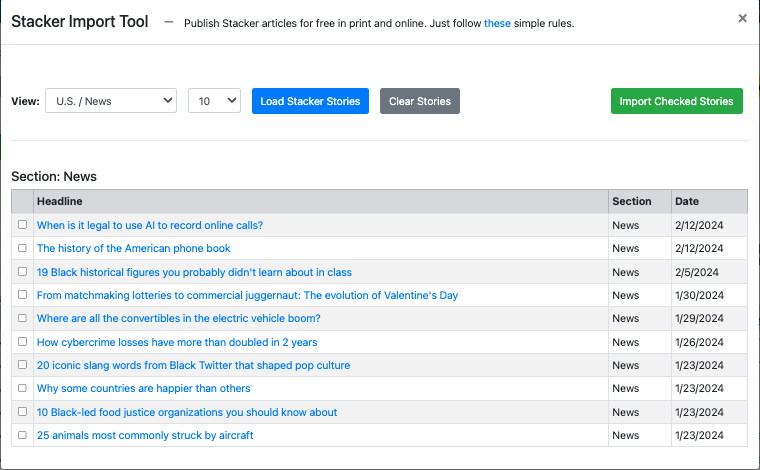Open the 'these' rules link

(x=497, y=23)
